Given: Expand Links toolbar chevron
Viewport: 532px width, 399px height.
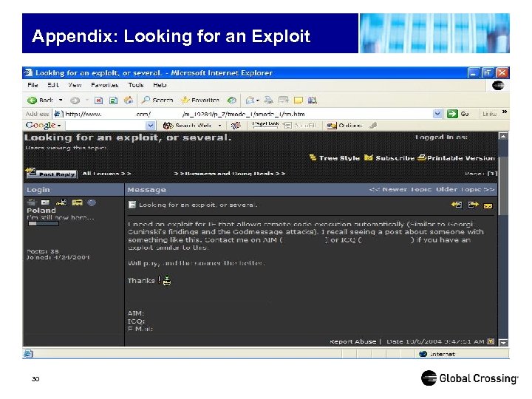Looking at the screenshot, I should [x=505, y=112].
